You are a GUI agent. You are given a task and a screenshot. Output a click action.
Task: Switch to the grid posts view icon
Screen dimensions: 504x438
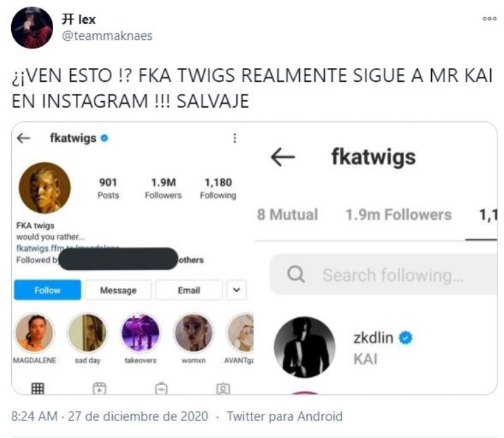(37, 389)
